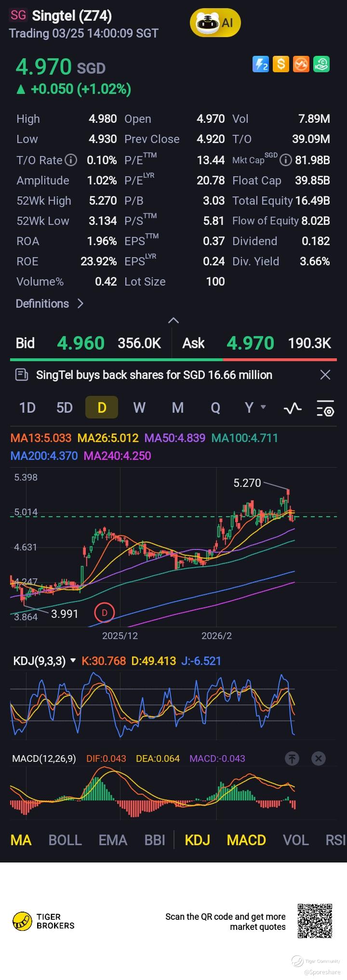Toggle the RSI sub-indicator
This screenshot has width=347, height=980.
pos(336,840)
